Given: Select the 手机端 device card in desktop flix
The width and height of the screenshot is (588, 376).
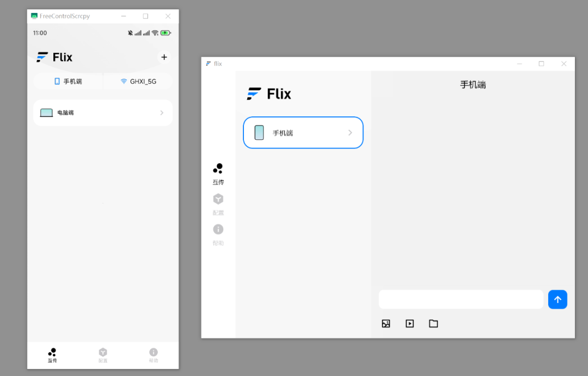Looking at the screenshot, I should [303, 133].
